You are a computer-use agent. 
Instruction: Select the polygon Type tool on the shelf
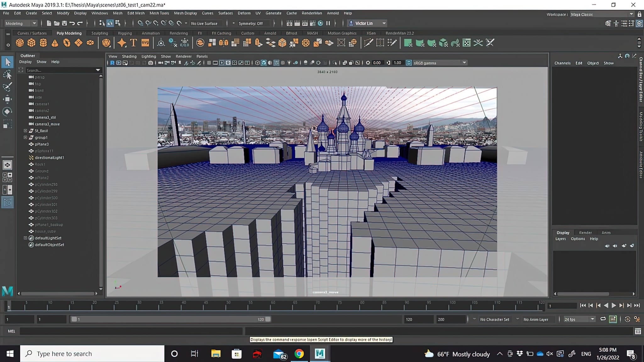(x=133, y=43)
